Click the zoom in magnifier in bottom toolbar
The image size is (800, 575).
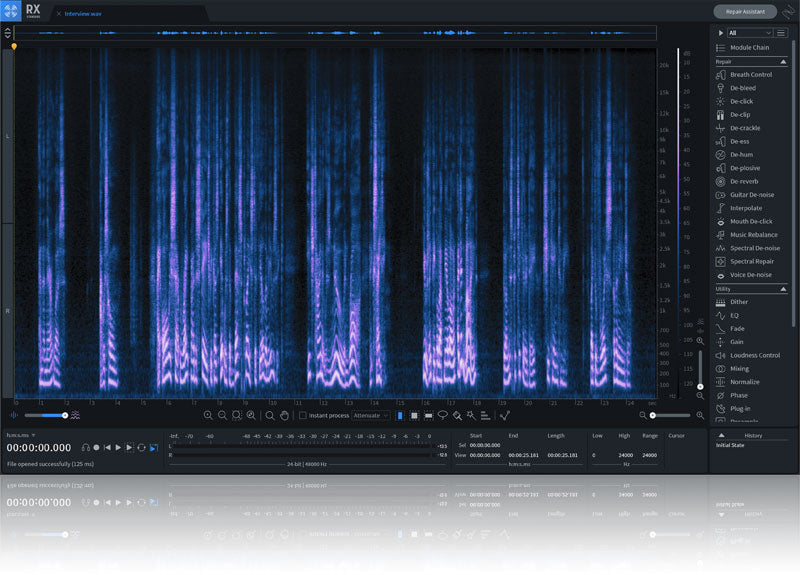tap(208, 415)
